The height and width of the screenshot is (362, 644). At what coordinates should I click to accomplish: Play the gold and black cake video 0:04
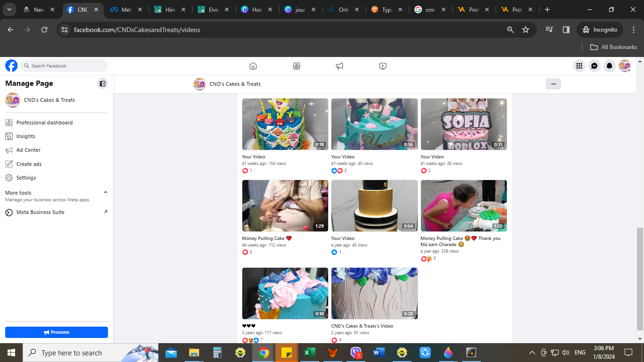(x=374, y=206)
